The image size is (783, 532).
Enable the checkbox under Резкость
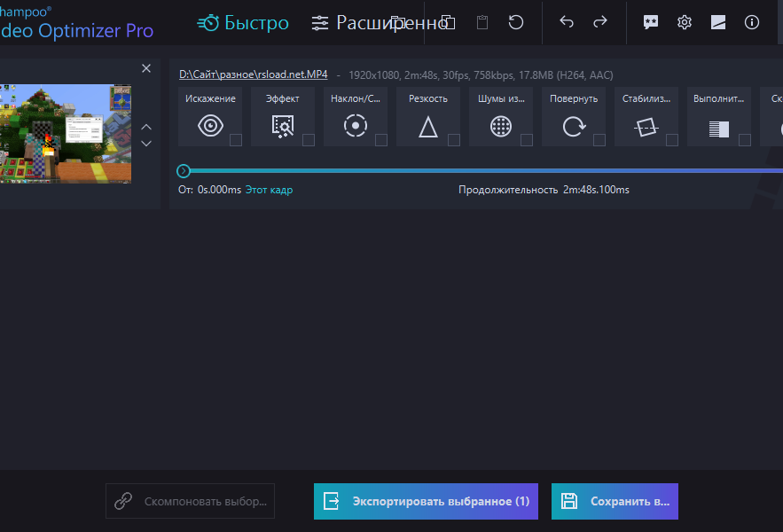coord(452,140)
